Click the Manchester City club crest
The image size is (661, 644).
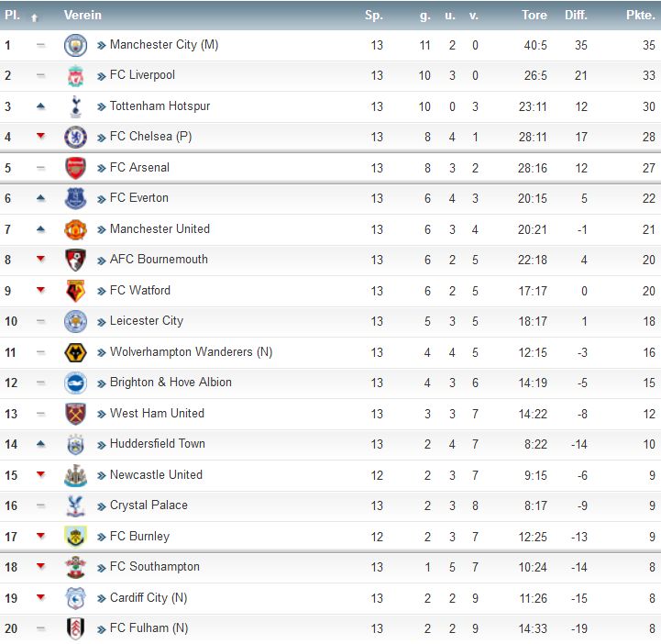coord(75,46)
